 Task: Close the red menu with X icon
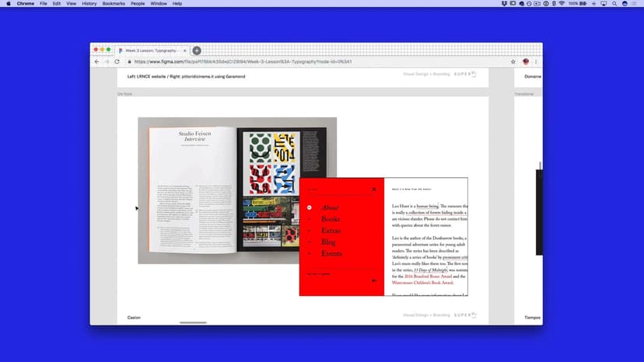click(374, 190)
